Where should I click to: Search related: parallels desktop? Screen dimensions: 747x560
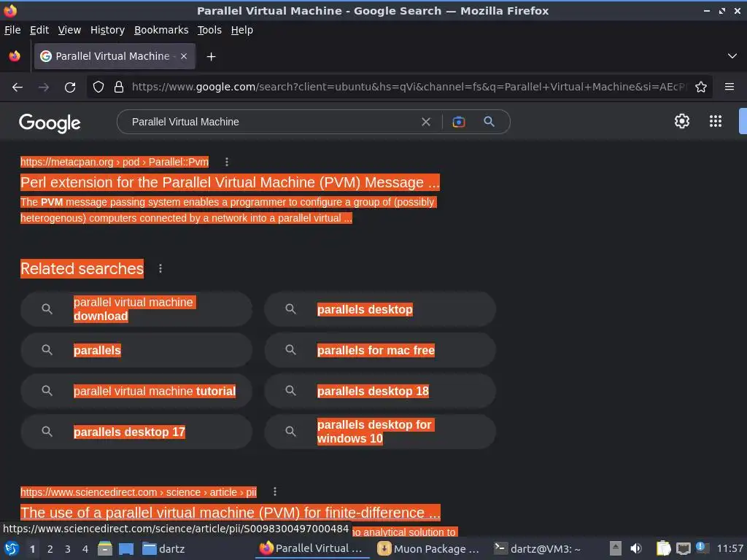(x=380, y=309)
